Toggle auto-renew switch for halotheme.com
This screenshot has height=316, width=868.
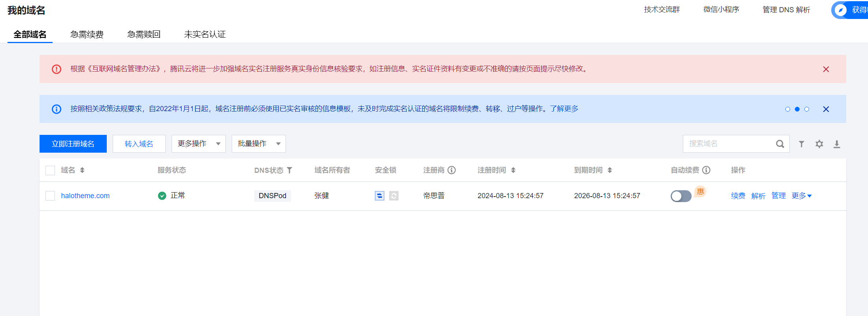(681, 196)
